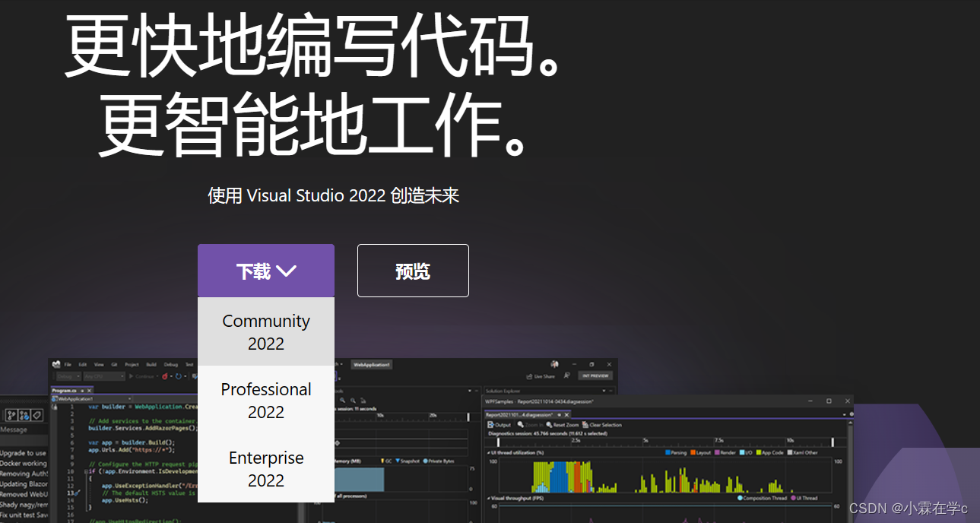Click Live Share in the Visual Studio screenshot
The image size is (980, 523).
541,376
